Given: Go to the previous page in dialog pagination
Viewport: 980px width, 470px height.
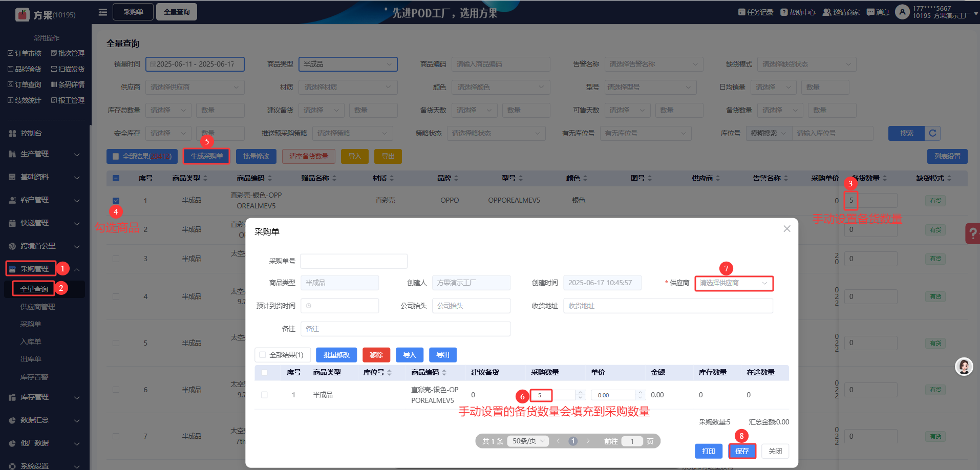Looking at the screenshot, I should tap(558, 441).
